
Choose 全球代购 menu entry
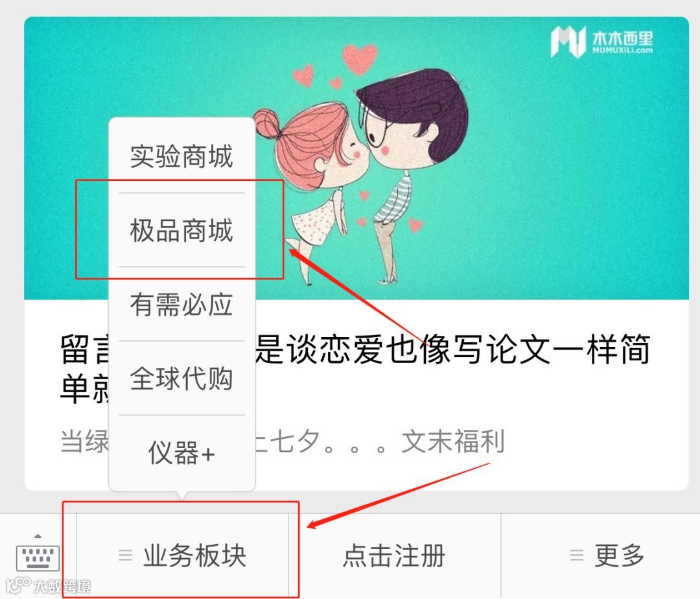pyautogui.click(x=181, y=379)
